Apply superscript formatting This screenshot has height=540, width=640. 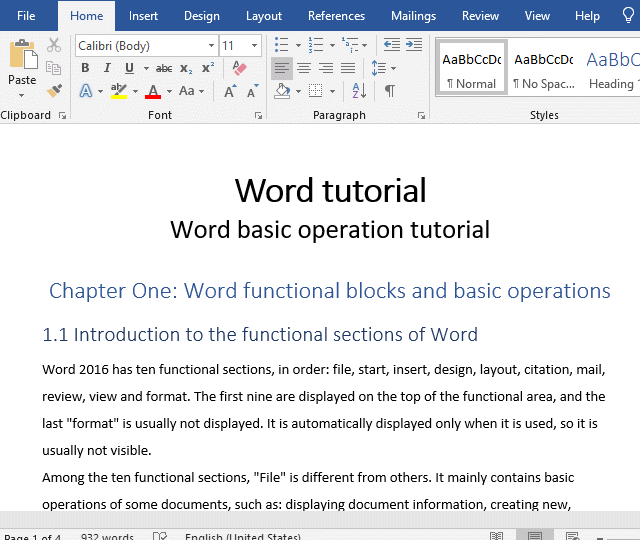pos(208,67)
